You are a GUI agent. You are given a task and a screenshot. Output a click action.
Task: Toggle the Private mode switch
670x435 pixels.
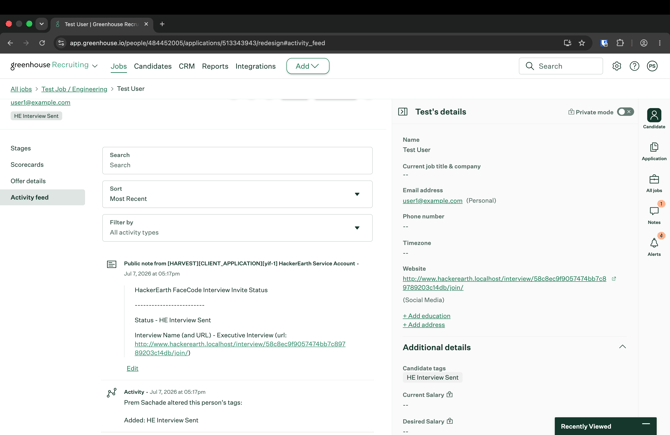(x=625, y=112)
